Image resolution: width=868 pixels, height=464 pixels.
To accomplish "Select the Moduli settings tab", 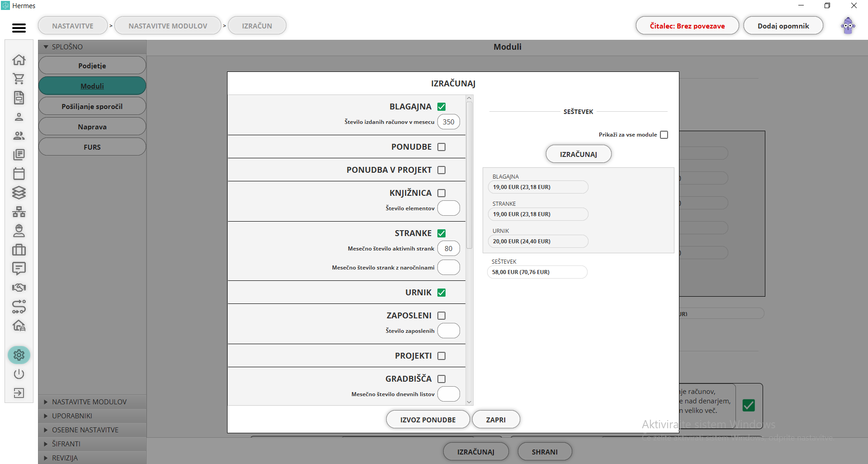I will pos(92,86).
